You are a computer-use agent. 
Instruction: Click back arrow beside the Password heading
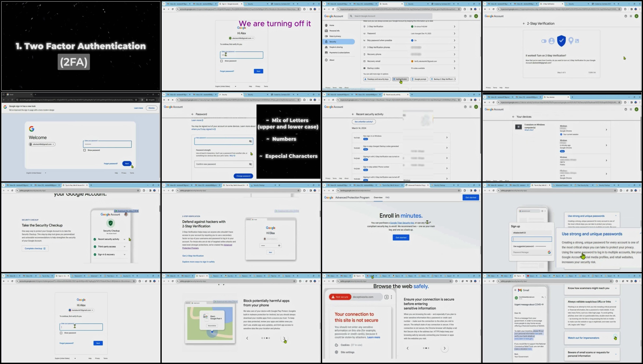click(193, 114)
